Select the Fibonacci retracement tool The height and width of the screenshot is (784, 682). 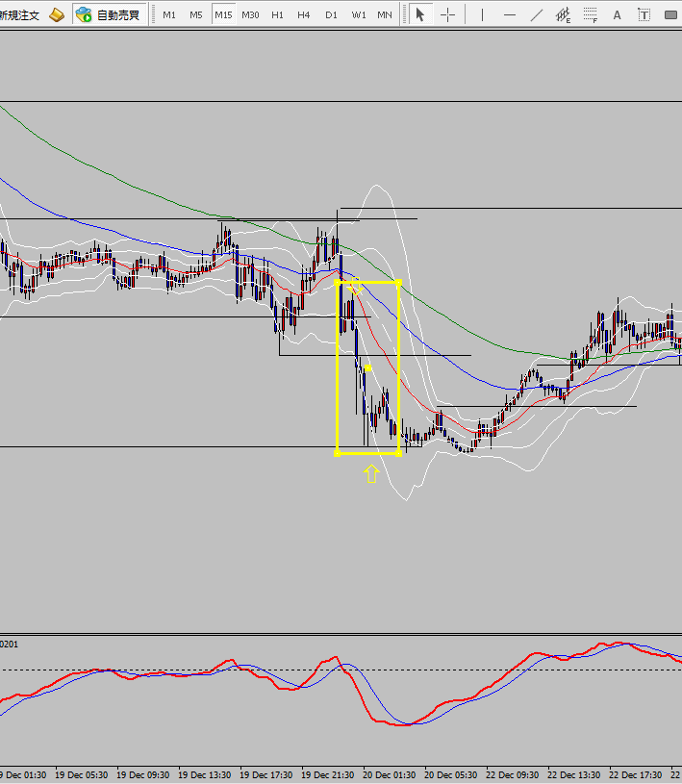590,14
